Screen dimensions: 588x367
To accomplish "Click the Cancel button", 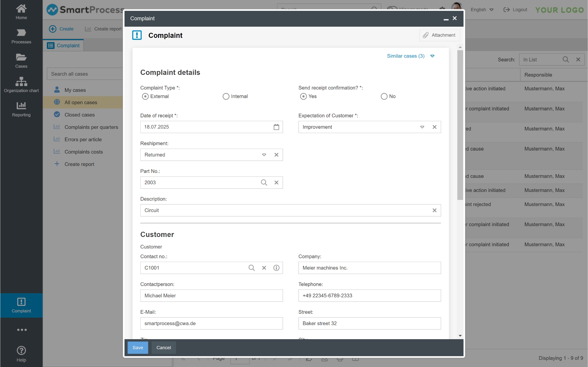I will click(x=163, y=347).
